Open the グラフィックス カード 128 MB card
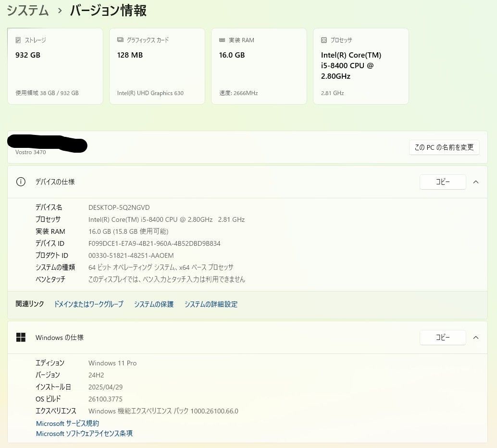Screen dimensions: 497x448 pos(157,66)
